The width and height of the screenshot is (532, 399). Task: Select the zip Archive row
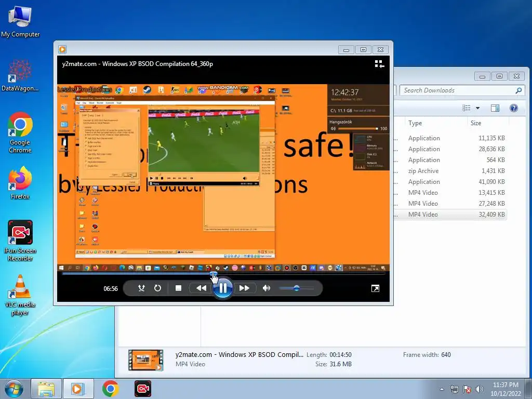(450, 171)
